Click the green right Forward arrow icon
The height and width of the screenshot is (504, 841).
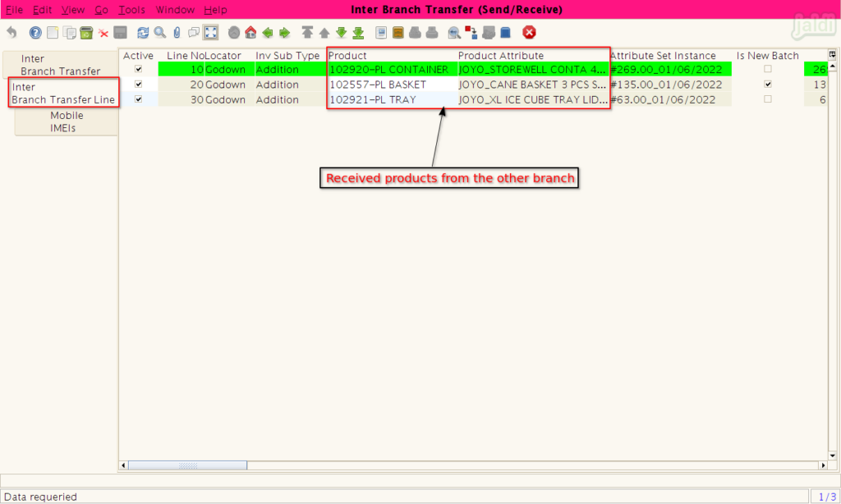tap(285, 33)
